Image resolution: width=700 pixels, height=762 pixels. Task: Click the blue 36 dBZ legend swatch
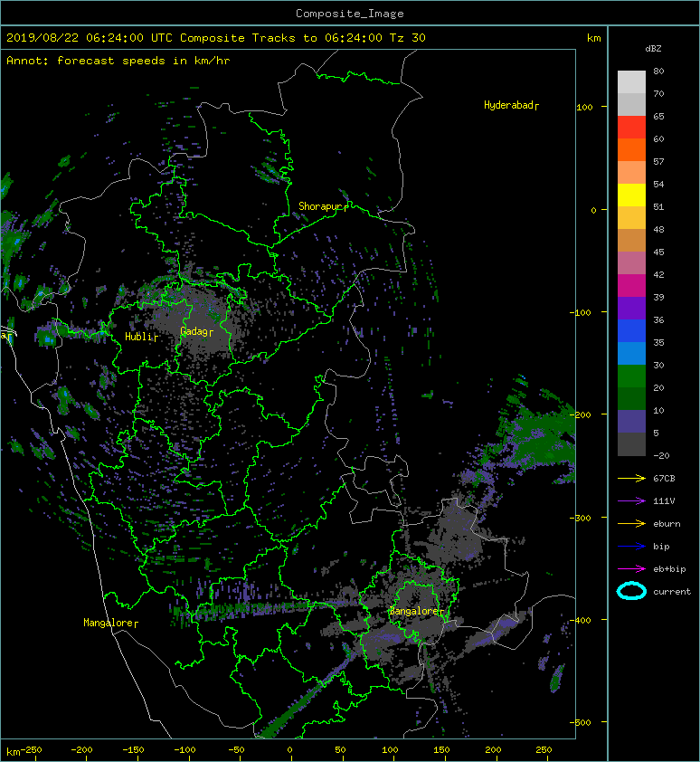click(x=631, y=330)
